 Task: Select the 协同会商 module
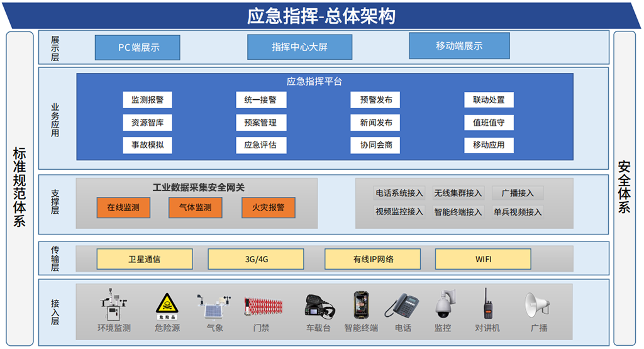point(375,145)
